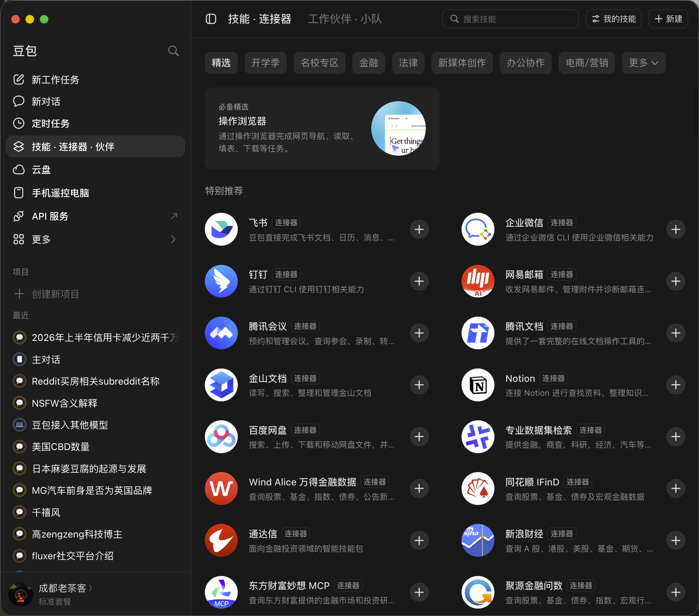Focus the 搜索技能 search field
Screen dimensions: 699x616
click(510, 19)
